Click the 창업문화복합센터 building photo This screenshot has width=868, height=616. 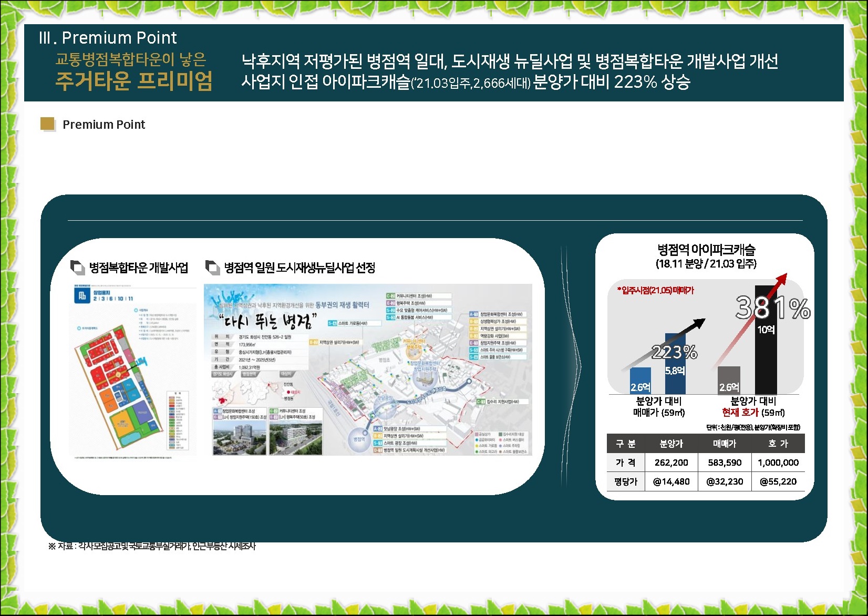239,437
